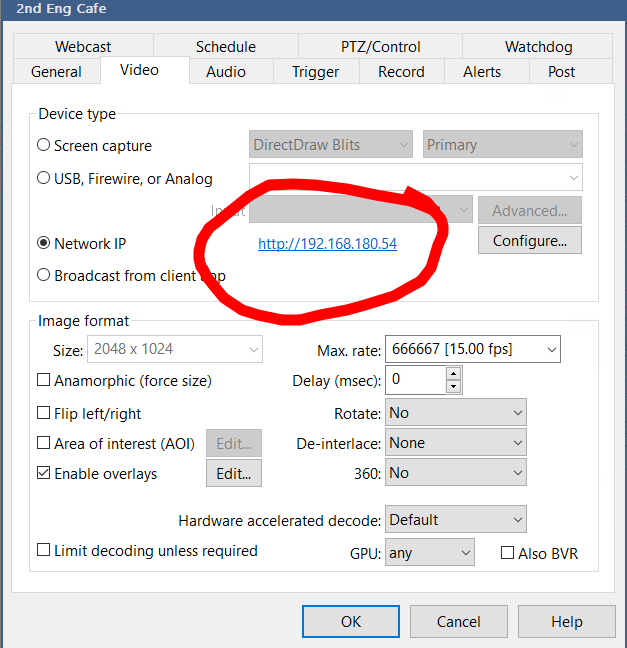
Task: Toggle the Flip left/right checkbox
Action: point(44,413)
